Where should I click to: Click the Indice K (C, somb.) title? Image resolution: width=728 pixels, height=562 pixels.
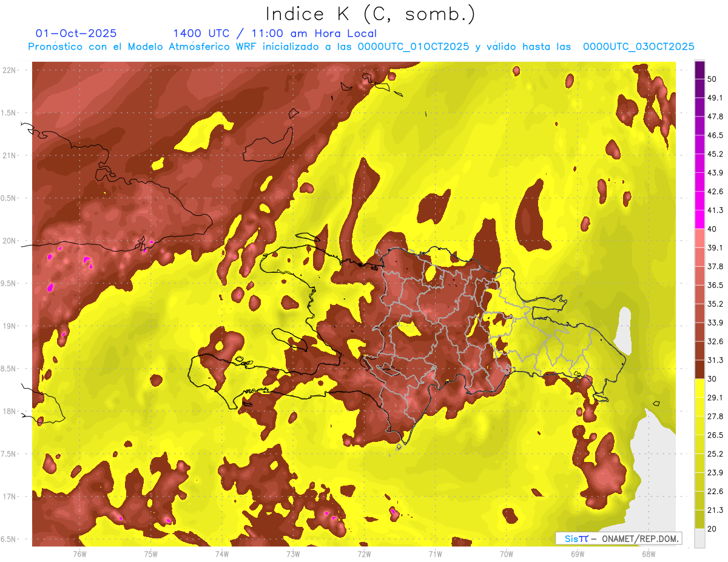[371, 14]
